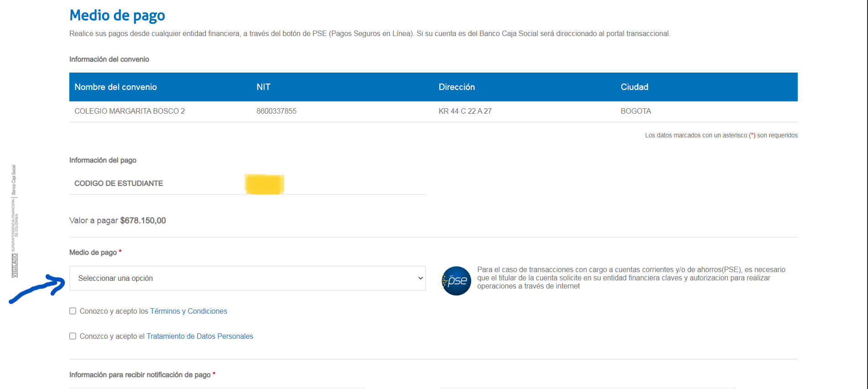Click the NIT column header
The height and width of the screenshot is (389, 868).
[x=263, y=87]
